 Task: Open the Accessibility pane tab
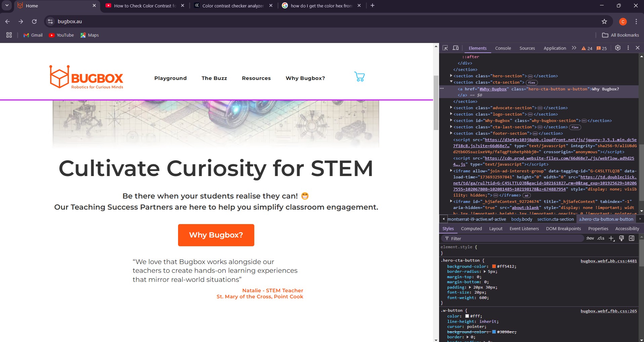click(x=627, y=229)
